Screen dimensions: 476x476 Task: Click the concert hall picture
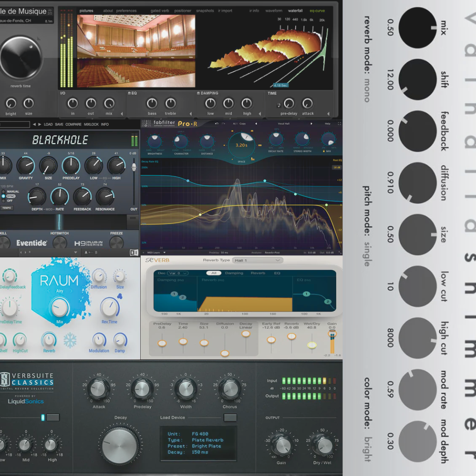136,51
